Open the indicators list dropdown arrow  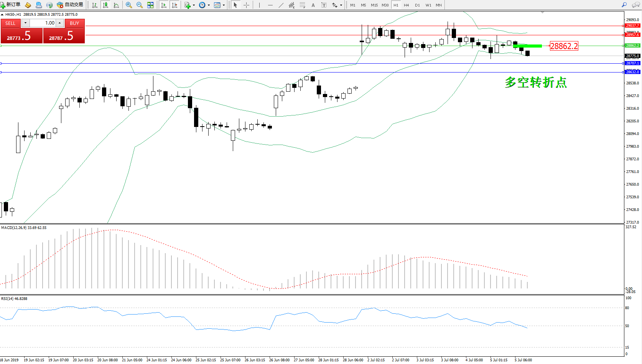click(194, 5)
